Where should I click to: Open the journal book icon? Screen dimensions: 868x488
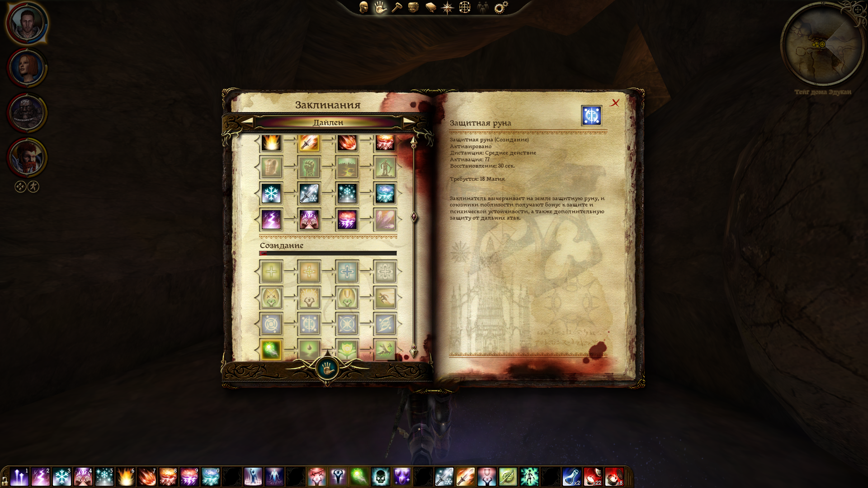[x=430, y=7]
